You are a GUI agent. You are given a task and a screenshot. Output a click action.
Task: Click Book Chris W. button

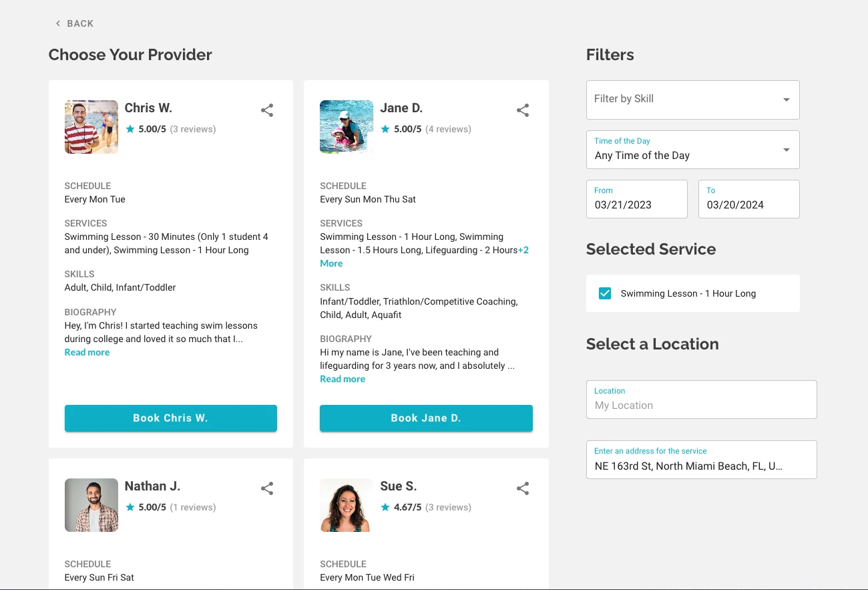(170, 418)
